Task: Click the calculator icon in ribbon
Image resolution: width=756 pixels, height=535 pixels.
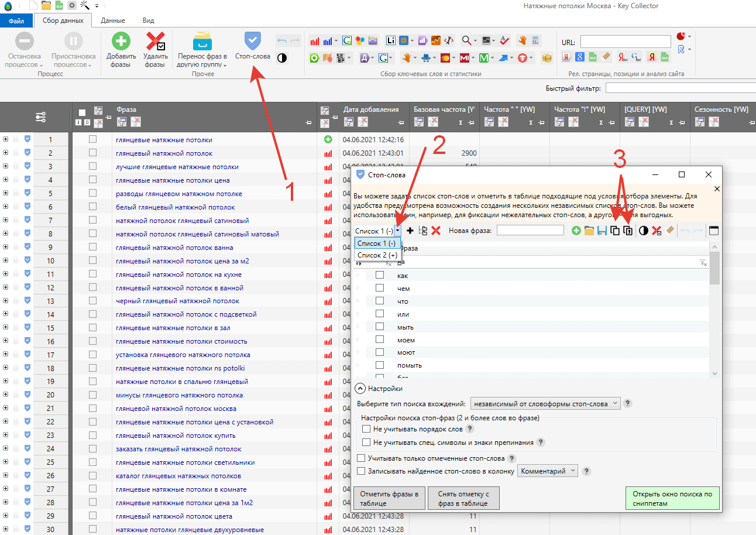Action: click(536, 41)
